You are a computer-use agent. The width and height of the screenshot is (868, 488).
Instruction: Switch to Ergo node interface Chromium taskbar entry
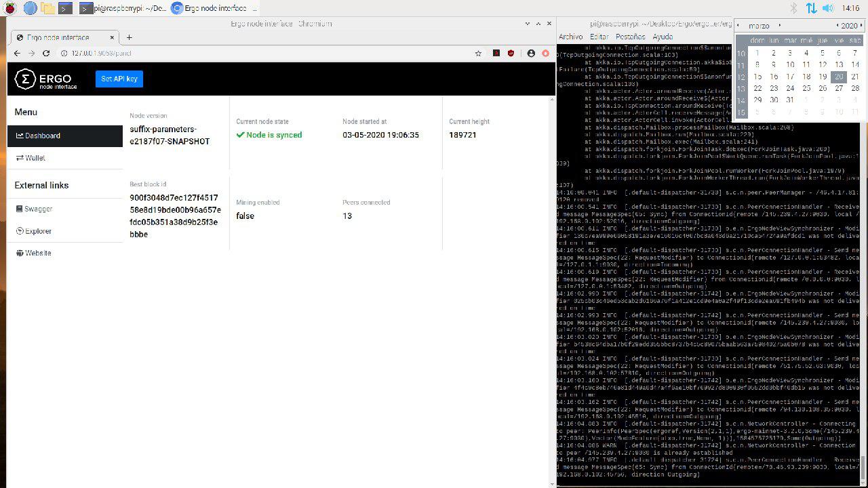214,8
